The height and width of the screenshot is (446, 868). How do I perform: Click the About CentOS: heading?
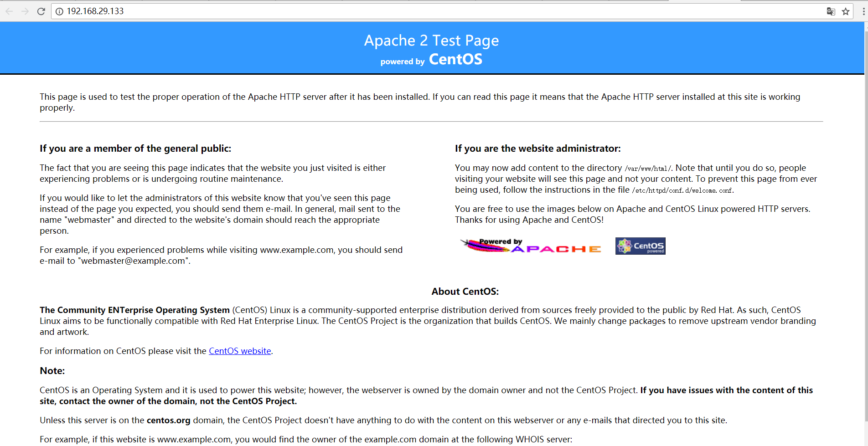click(x=465, y=292)
